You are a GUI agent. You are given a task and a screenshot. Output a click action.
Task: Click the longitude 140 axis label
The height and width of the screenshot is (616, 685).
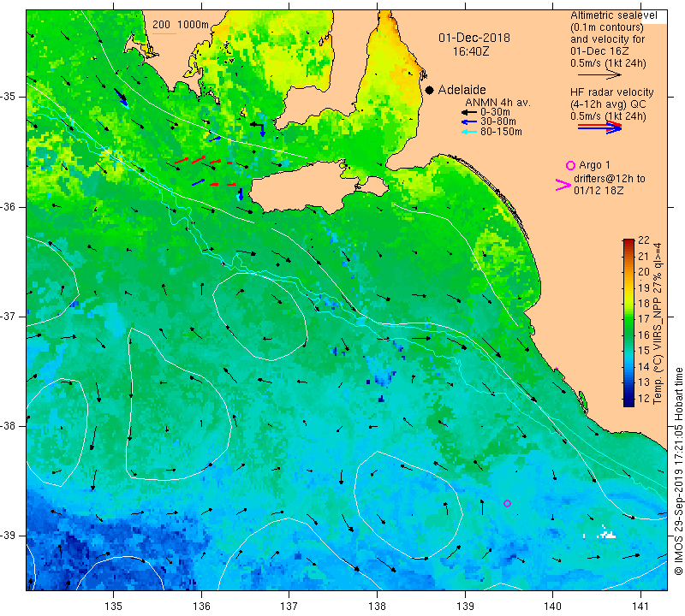point(552,606)
